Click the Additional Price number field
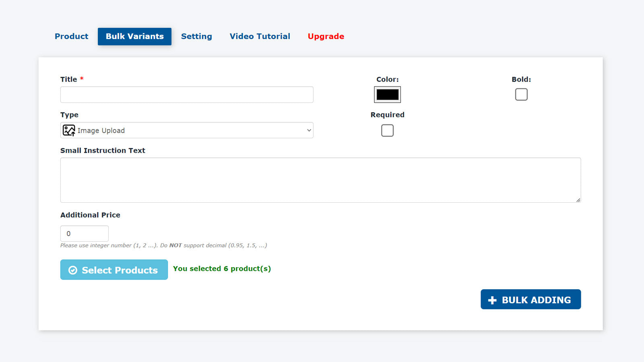This screenshot has height=362, width=644. pyautogui.click(x=85, y=233)
